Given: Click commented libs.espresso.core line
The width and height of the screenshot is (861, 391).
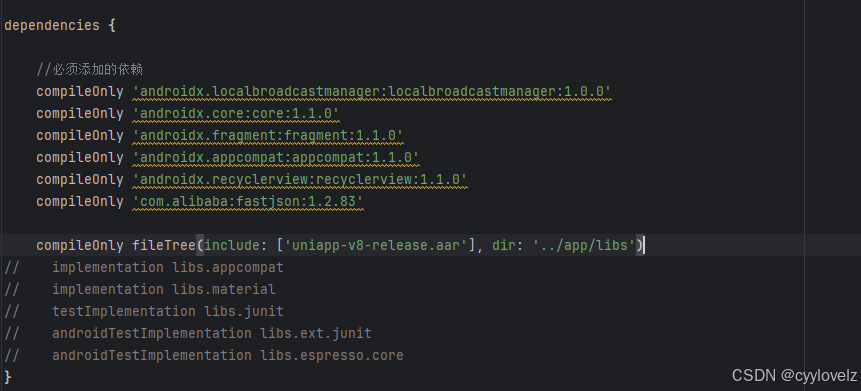Looking at the screenshot, I should click(204, 355).
